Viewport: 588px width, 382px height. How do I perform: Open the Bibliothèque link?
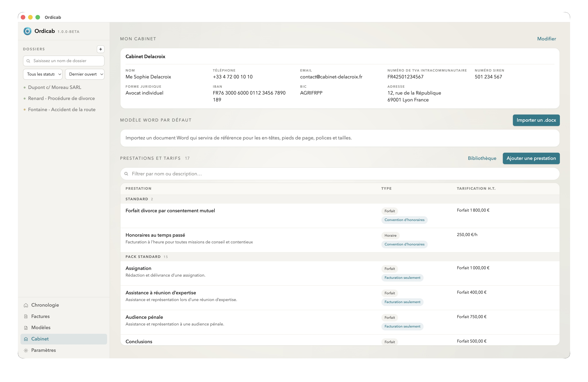[x=482, y=158]
